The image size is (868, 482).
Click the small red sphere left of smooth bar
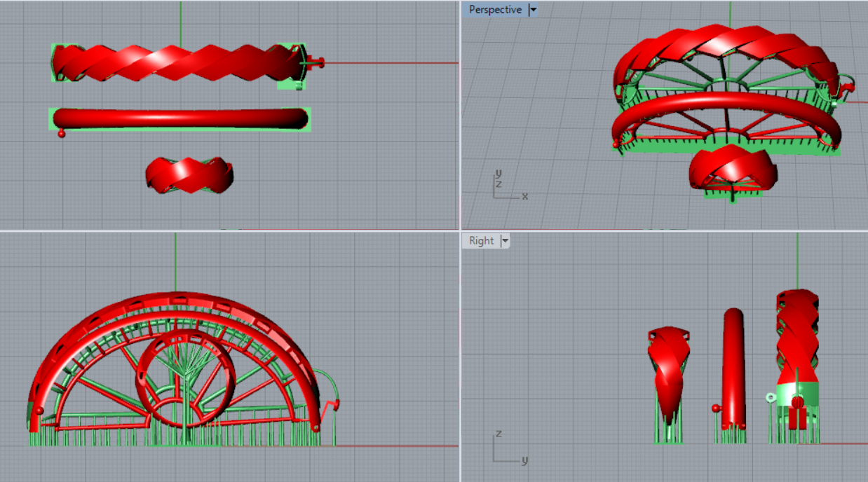62,133
